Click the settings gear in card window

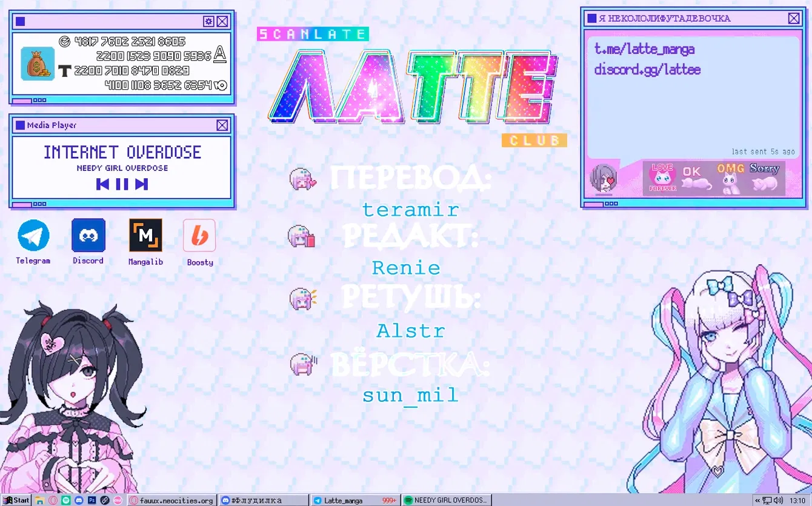click(x=208, y=21)
